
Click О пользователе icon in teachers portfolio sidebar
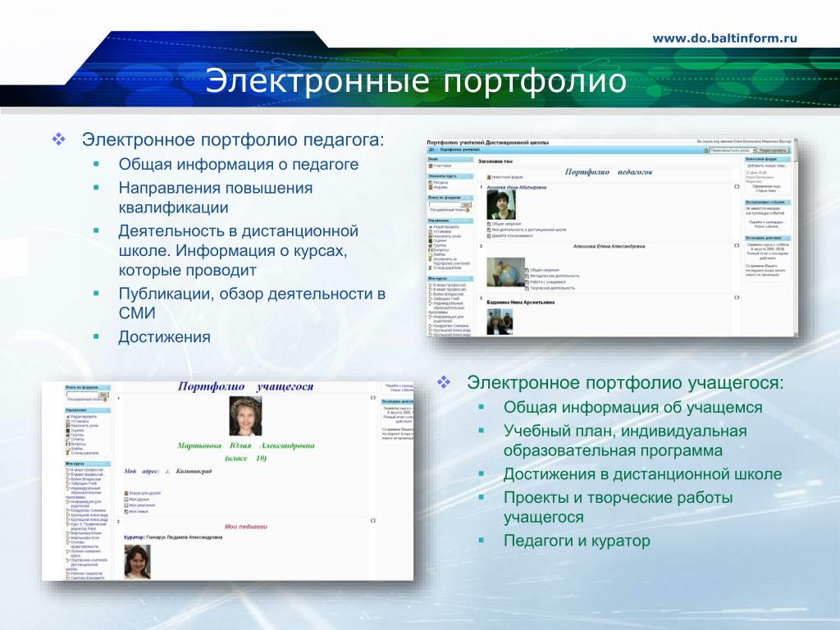pyautogui.click(x=430, y=268)
